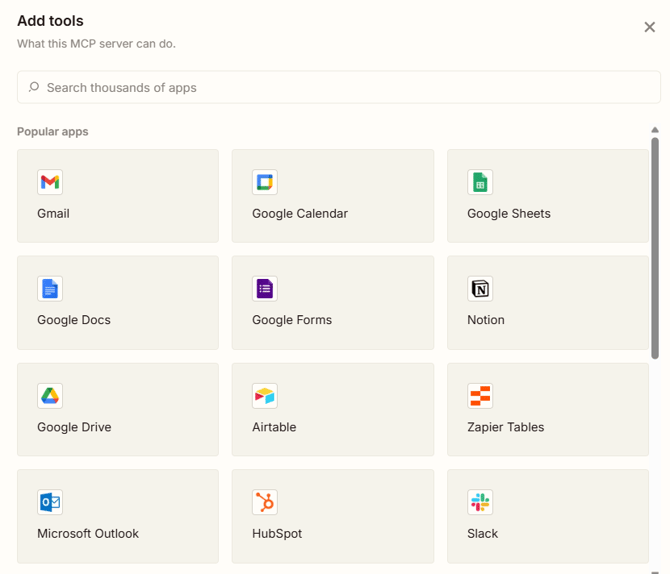Pick the Airtable logo icon
This screenshot has height=574, width=670.
click(x=264, y=396)
